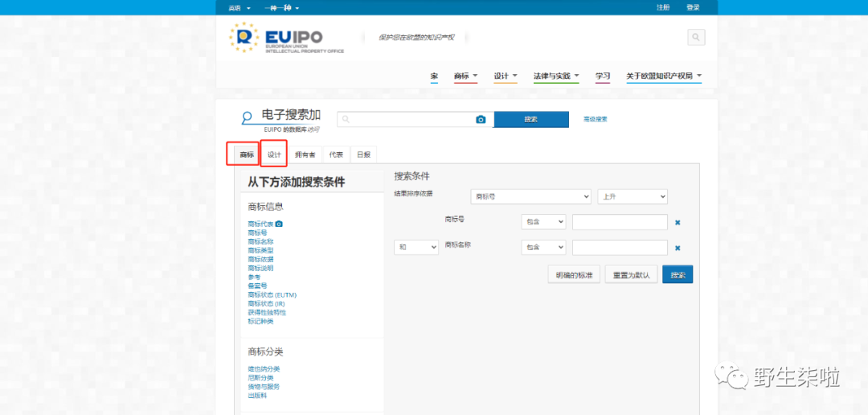The height and width of the screenshot is (415, 868).
Task: Open the 上升 sort order dropdown
Action: click(633, 197)
